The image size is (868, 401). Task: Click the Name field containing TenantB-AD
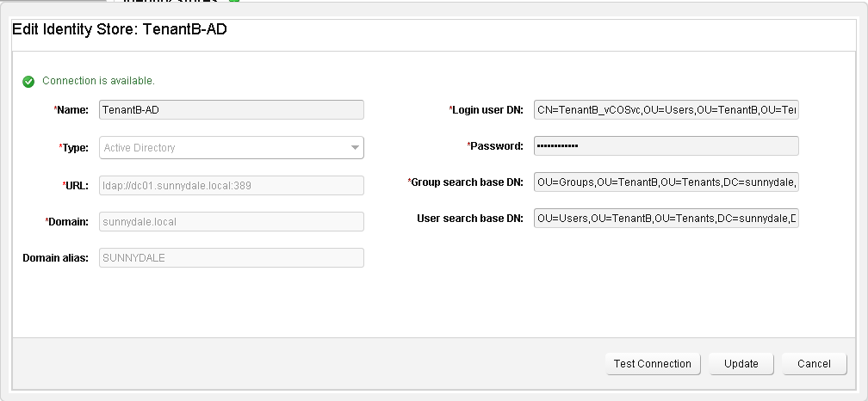click(232, 109)
